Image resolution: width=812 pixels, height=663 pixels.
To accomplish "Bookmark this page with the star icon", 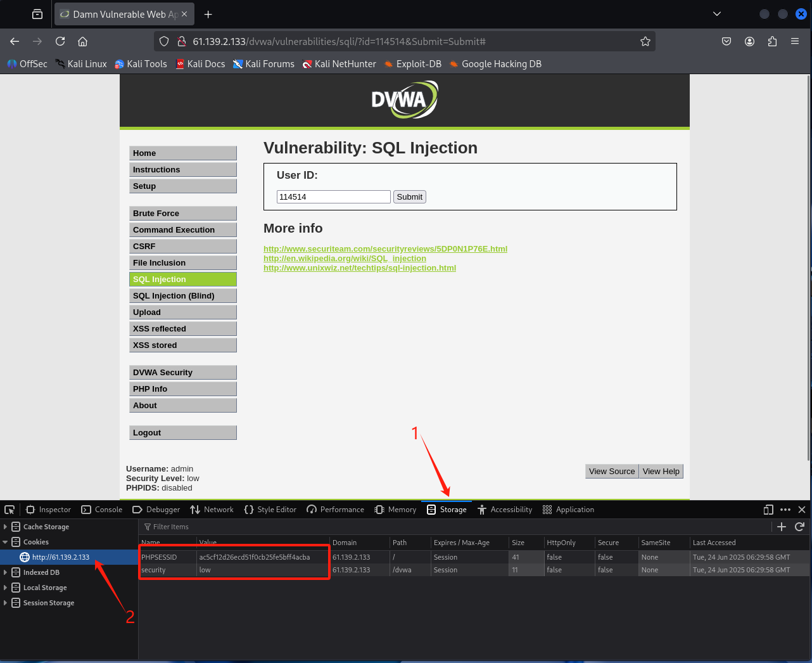I will click(645, 41).
